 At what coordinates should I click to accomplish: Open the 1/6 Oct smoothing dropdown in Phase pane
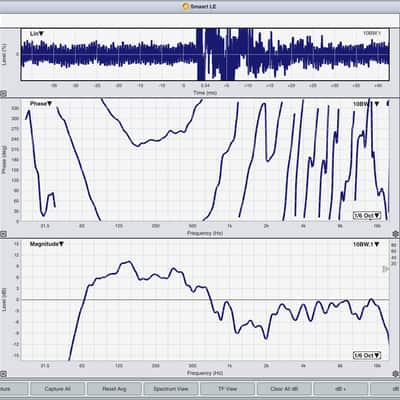(367, 215)
